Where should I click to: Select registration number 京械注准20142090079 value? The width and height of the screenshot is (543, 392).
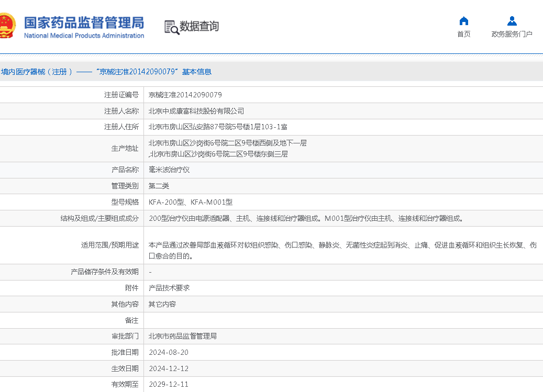(x=185, y=95)
